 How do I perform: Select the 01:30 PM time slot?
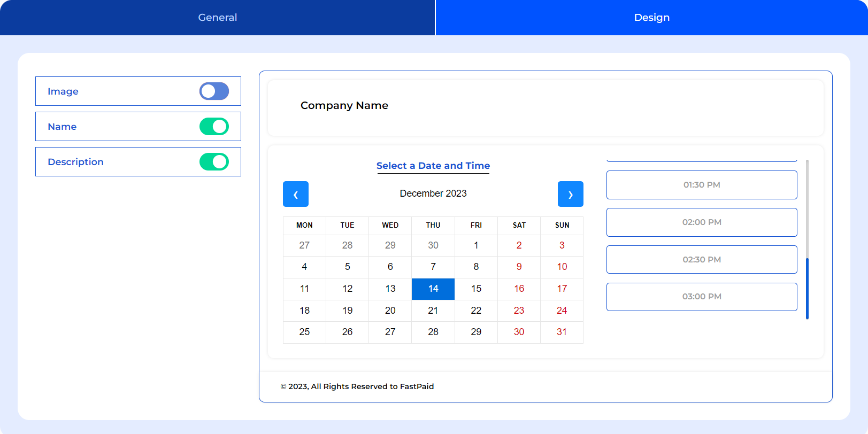(x=702, y=185)
